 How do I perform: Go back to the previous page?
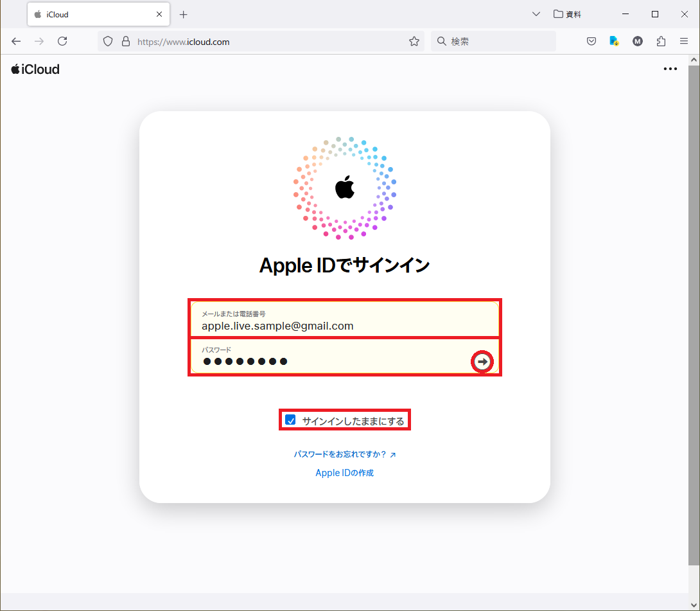click(x=16, y=42)
